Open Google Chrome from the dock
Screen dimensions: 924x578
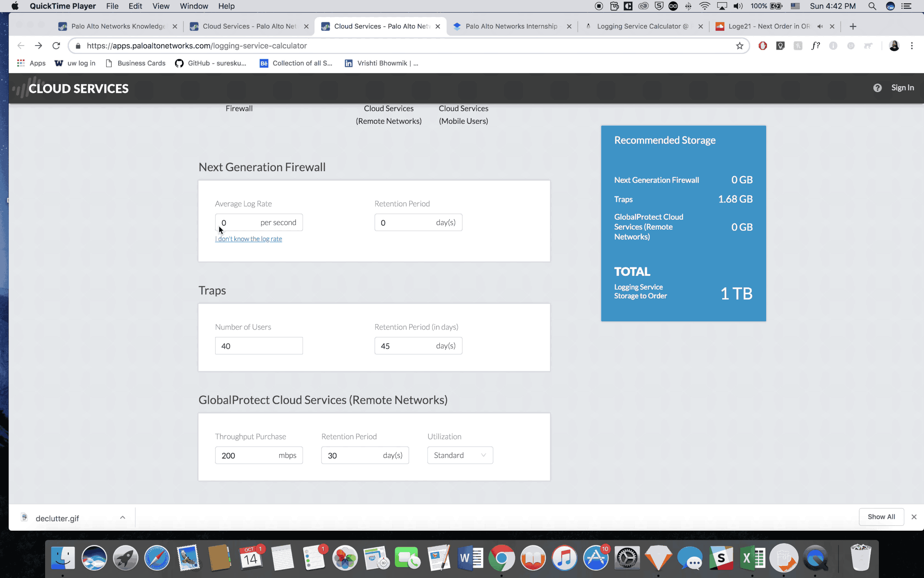[x=502, y=558]
